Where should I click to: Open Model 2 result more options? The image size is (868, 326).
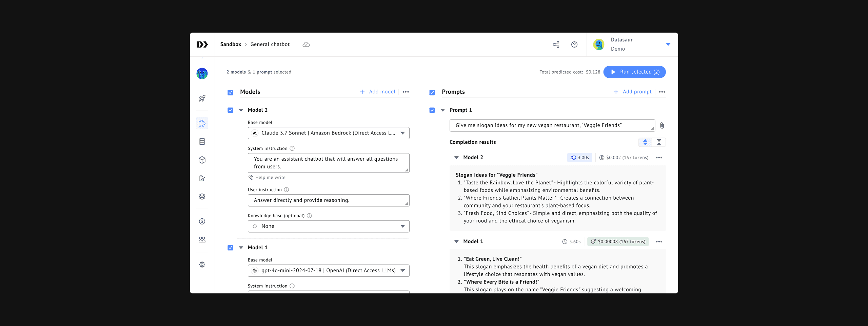(x=659, y=158)
